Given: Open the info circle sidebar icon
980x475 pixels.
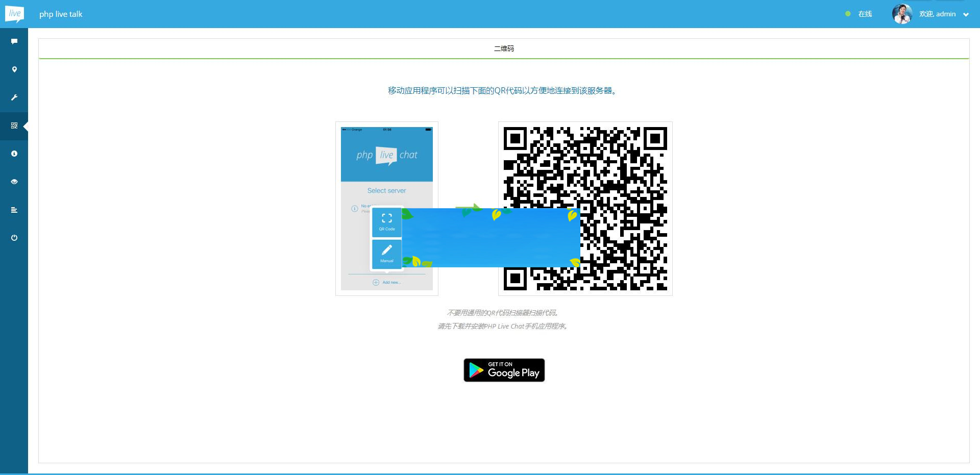Looking at the screenshot, I should (14, 154).
